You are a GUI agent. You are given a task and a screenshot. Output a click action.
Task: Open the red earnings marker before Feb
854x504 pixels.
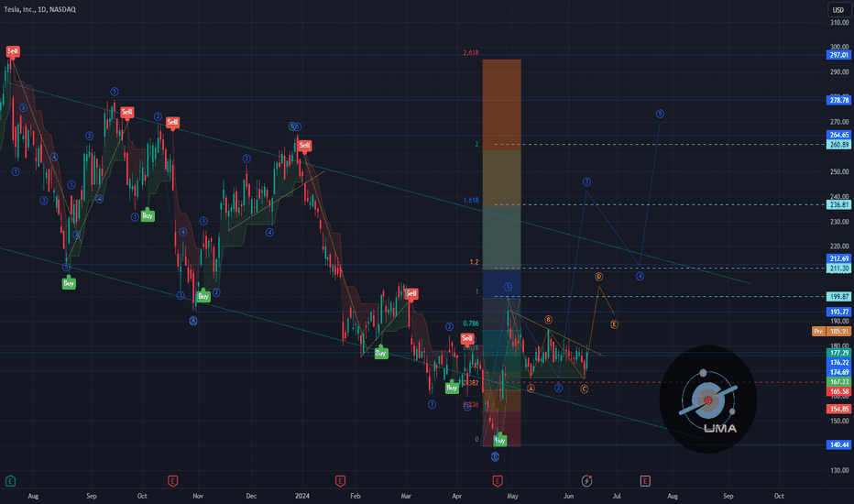tap(340, 480)
